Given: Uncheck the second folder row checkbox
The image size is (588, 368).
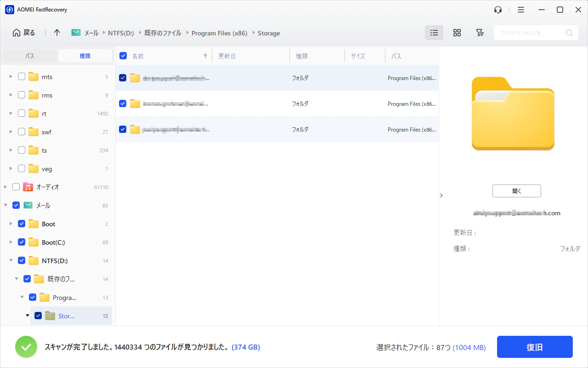Looking at the screenshot, I should point(123,103).
